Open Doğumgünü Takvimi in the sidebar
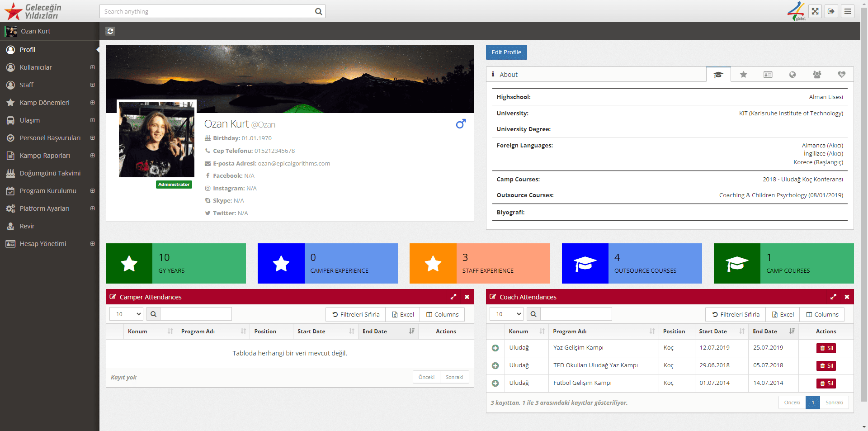The width and height of the screenshot is (868, 431). tap(50, 173)
